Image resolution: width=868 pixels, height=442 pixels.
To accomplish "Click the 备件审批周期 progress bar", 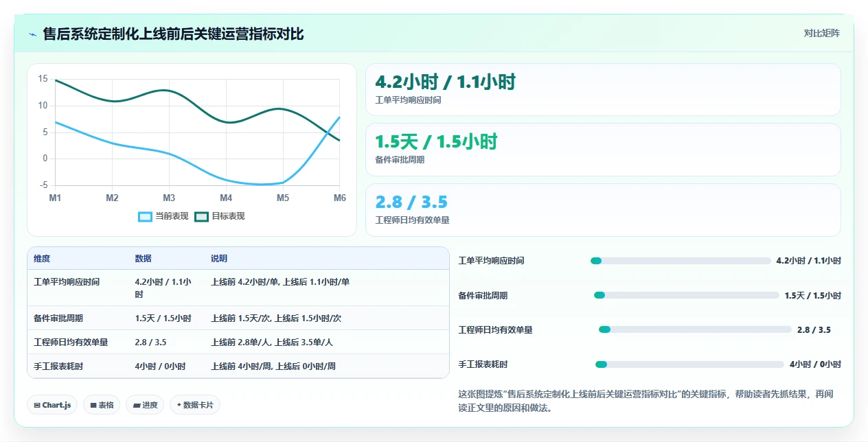I will [x=687, y=295].
